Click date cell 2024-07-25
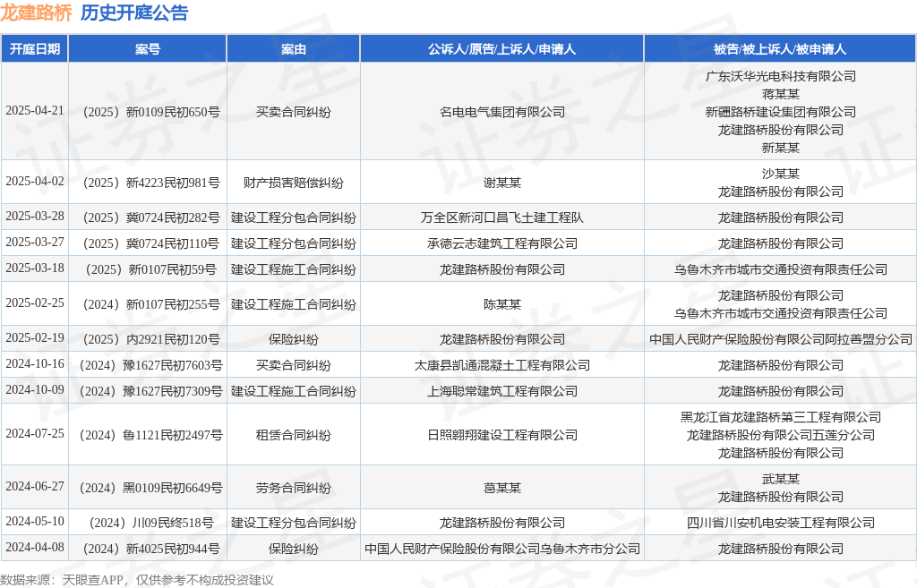 point(35,434)
